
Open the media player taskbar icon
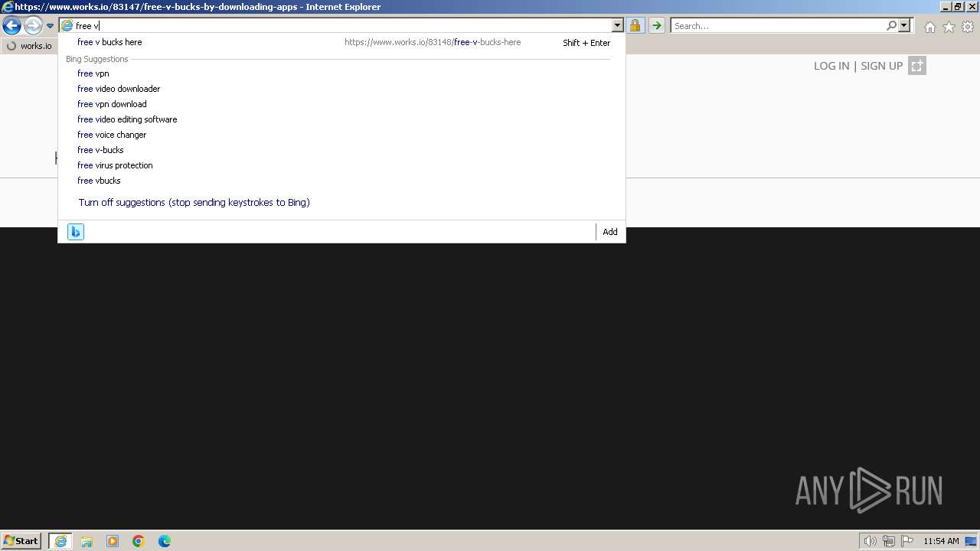tap(113, 541)
